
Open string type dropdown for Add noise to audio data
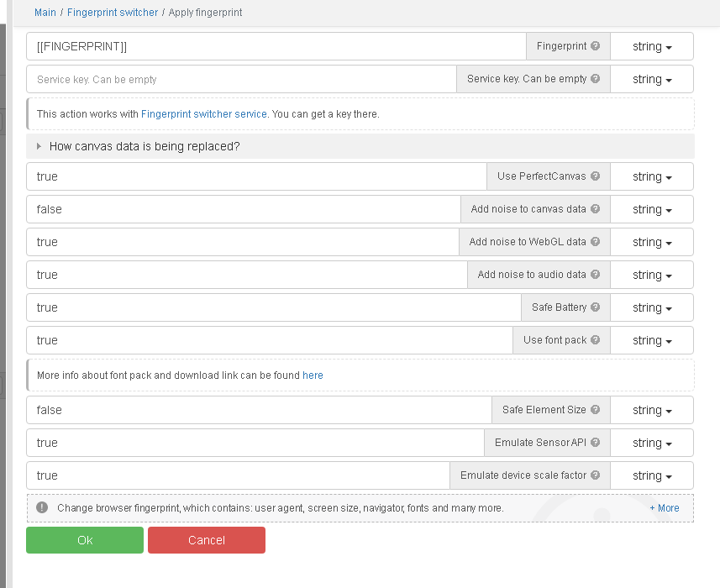point(652,275)
